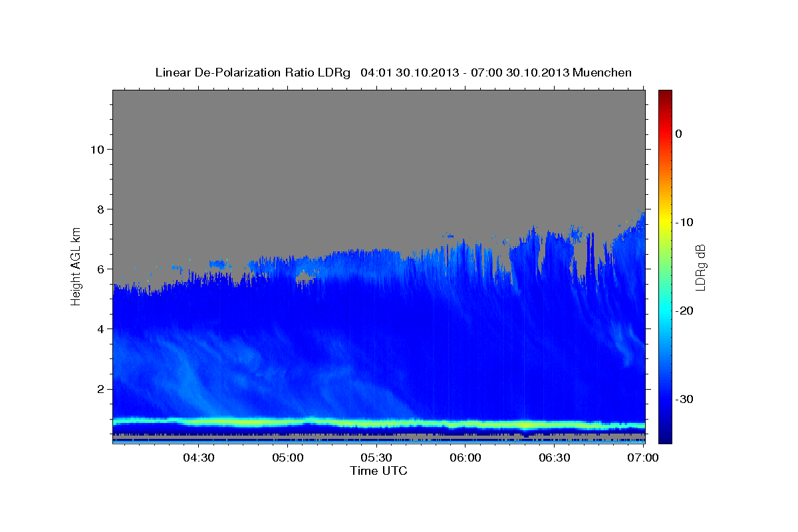798x532 pixels.
Task: Click the colorbar value '-20'
Action: [684, 311]
